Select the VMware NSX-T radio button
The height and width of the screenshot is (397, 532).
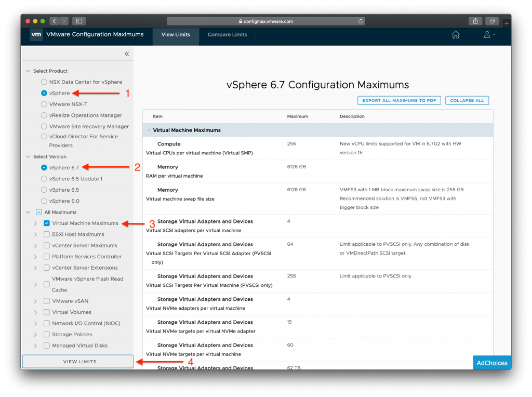44,104
